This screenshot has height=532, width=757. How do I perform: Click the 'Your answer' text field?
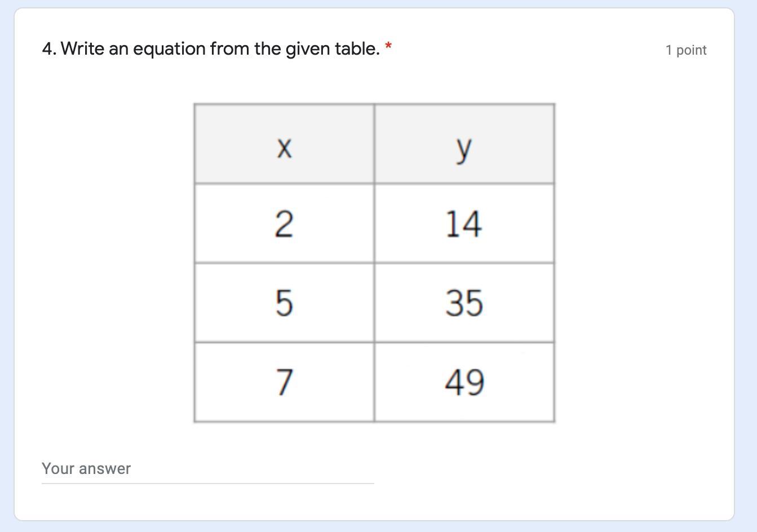[207, 469]
